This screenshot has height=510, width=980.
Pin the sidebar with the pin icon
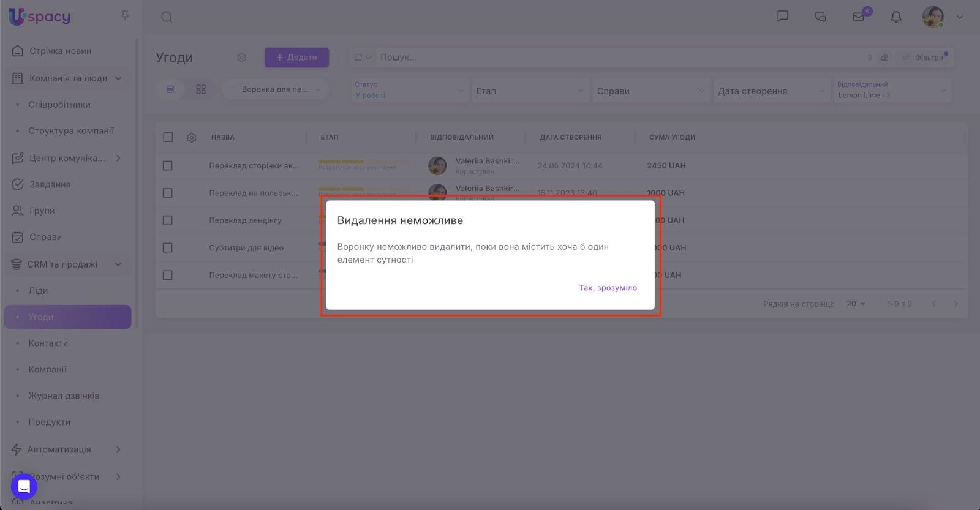click(x=125, y=15)
